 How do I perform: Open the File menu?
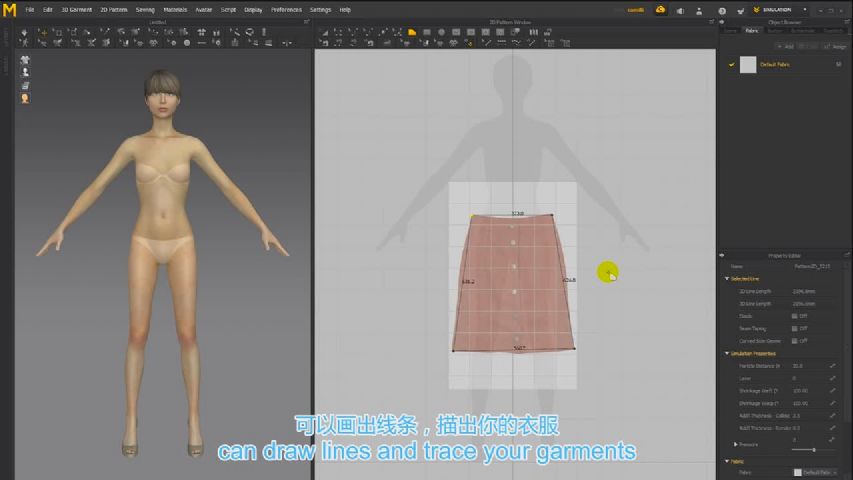click(x=30, y=10)
